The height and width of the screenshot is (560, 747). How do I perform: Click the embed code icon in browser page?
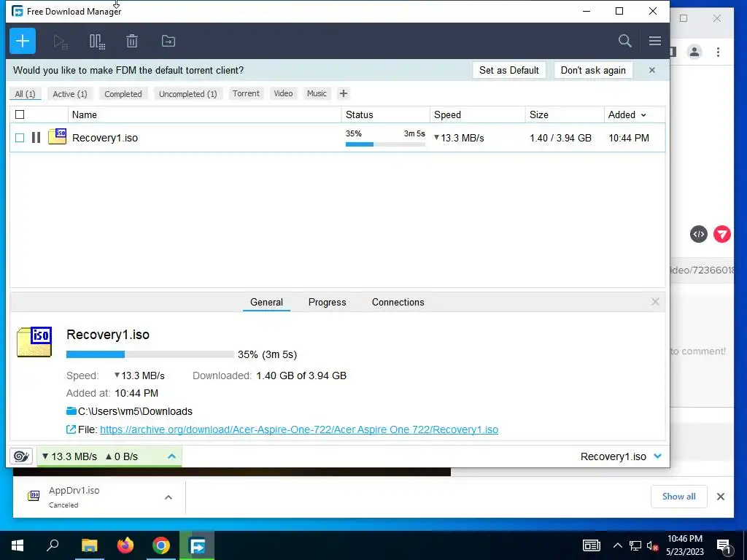click(699, 234)
